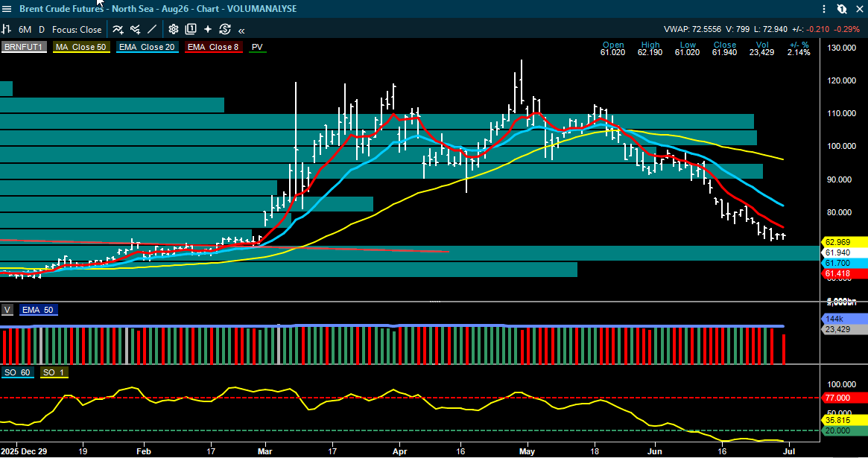
Task: Select the BRNFUT1 series label
Action: (24, 47)
